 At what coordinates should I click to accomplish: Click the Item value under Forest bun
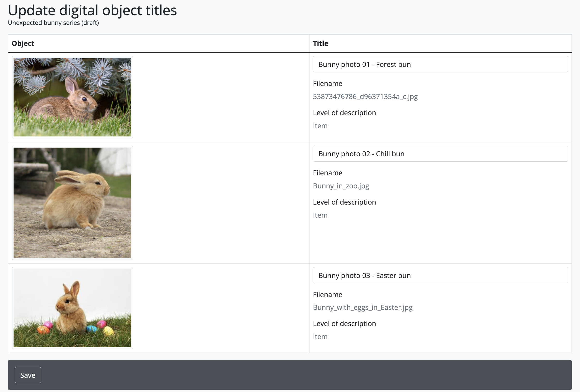pyautogui.click(x=320, y=126)
